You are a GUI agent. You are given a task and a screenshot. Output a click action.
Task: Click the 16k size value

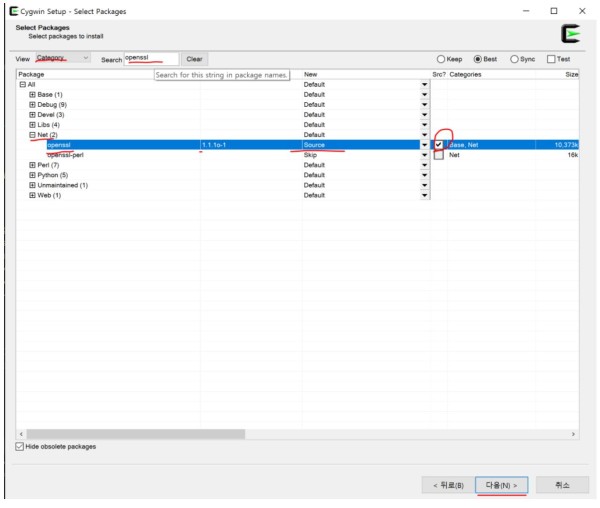coord(572,155)
